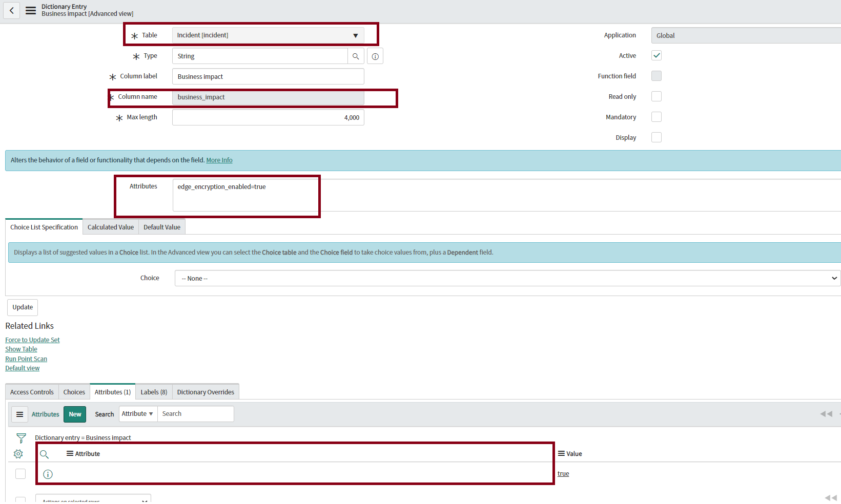Image resolution: width=841 pixels, height=504 pixels.
Task: Toggle the list column search magnifier
Action: [45, 454]
